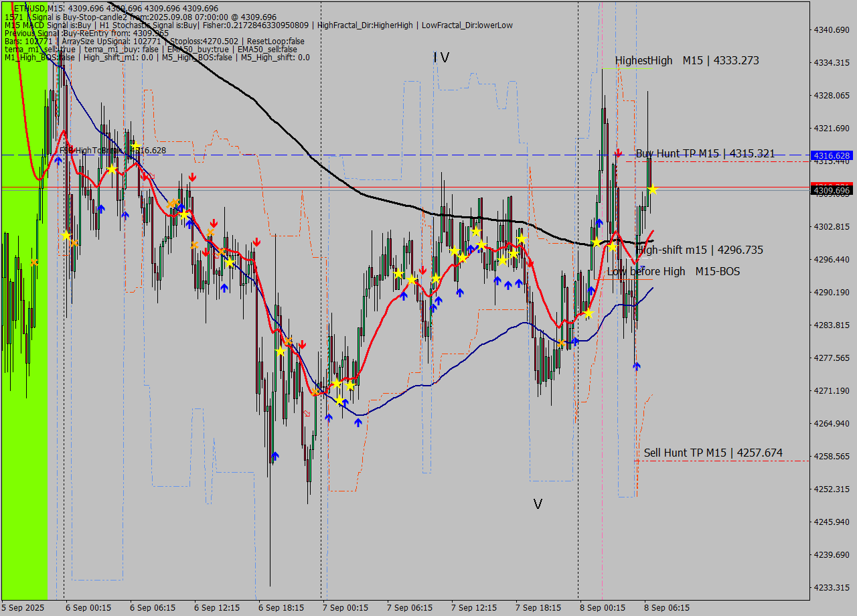Select the yellow star near FiB HighToBreak label
857x616 pixels.
[x=136, y=145]
